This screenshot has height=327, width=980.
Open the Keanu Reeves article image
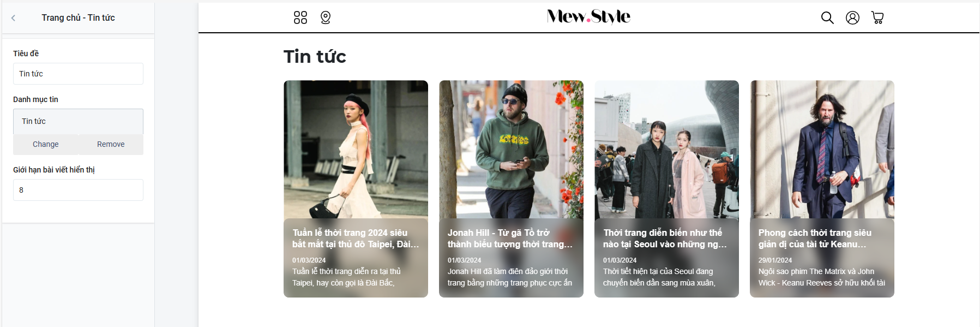822,150
